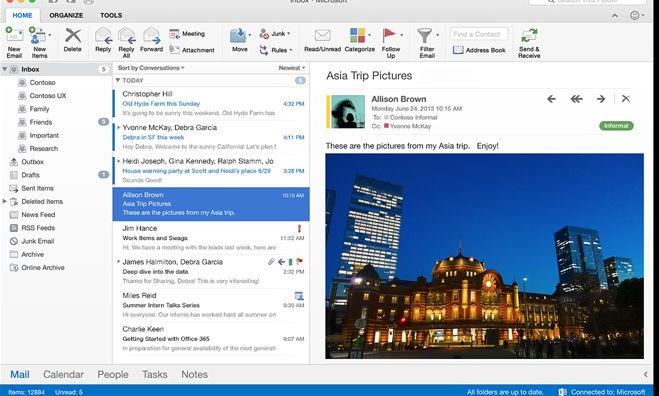Change the Newest sort order dropdown
This screenshot has height=396, width=659.
(291, 68)
